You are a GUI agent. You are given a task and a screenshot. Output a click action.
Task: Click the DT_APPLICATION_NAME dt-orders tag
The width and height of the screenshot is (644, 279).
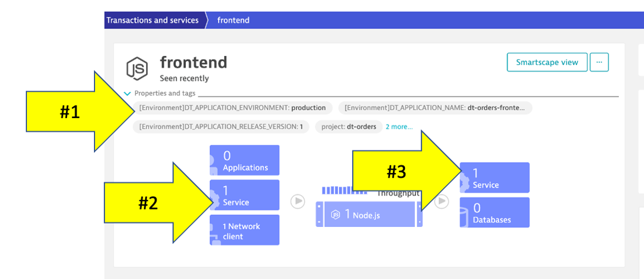435,108
